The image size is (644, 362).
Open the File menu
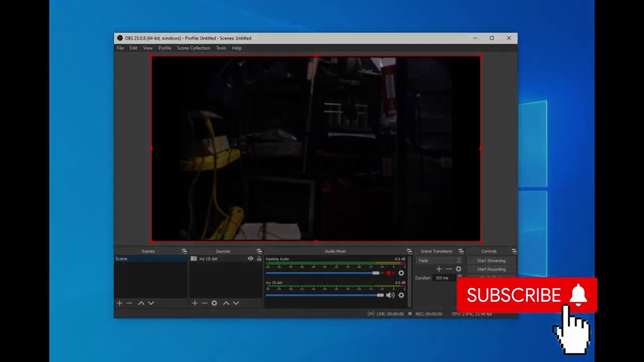coord(121,48)
